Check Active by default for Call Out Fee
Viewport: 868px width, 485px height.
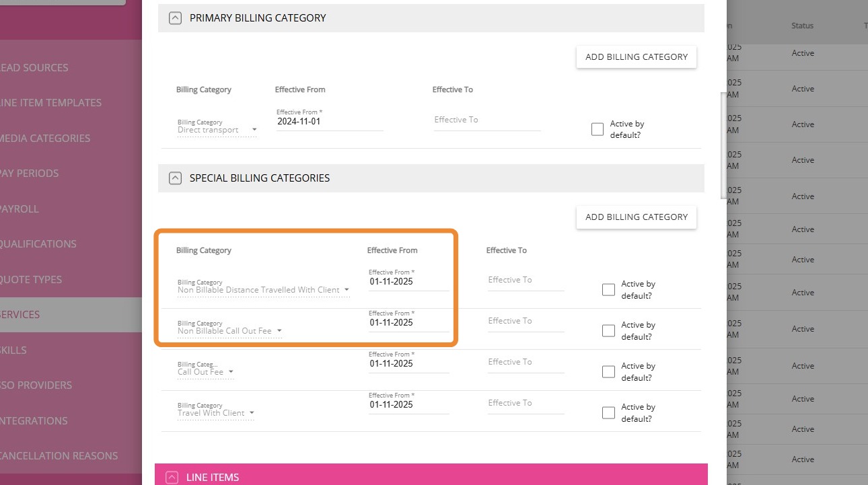coord(609,372)
